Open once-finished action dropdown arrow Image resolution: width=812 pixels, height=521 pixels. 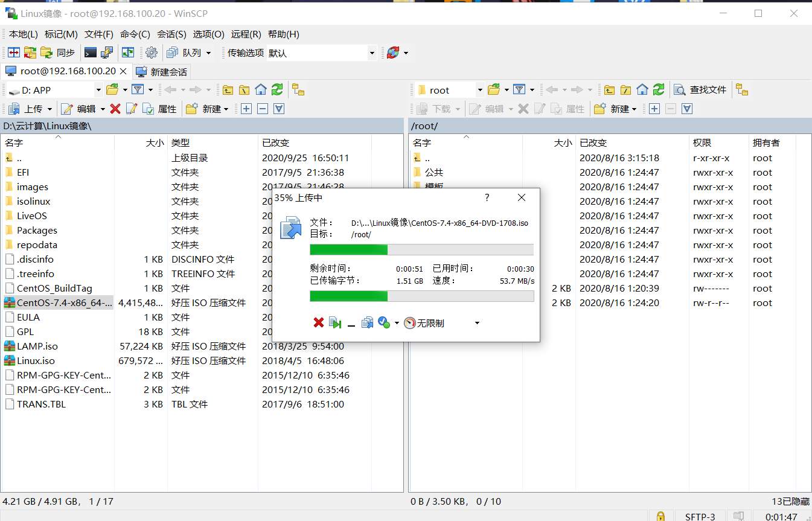coord(397,323)
